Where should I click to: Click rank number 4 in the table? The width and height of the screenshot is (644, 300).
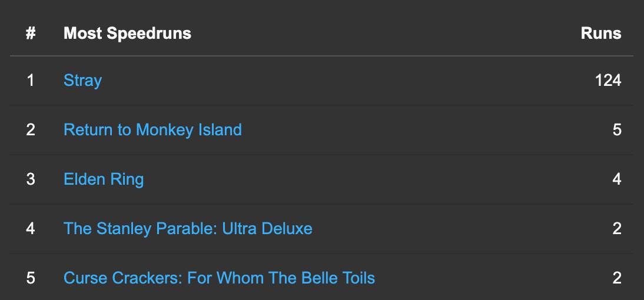[x=31, y=228]
